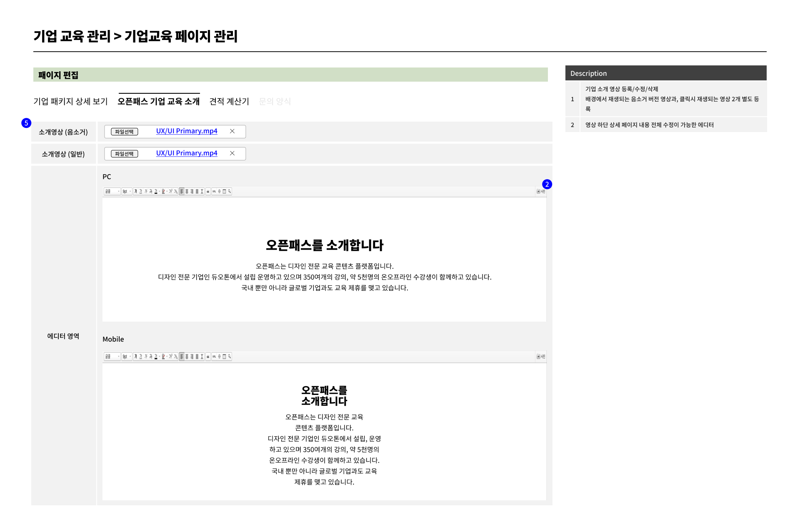This screenshot has height=532, width=800.
Task: Open find/replace in the Mobile editor
Action: coord(229,356)
